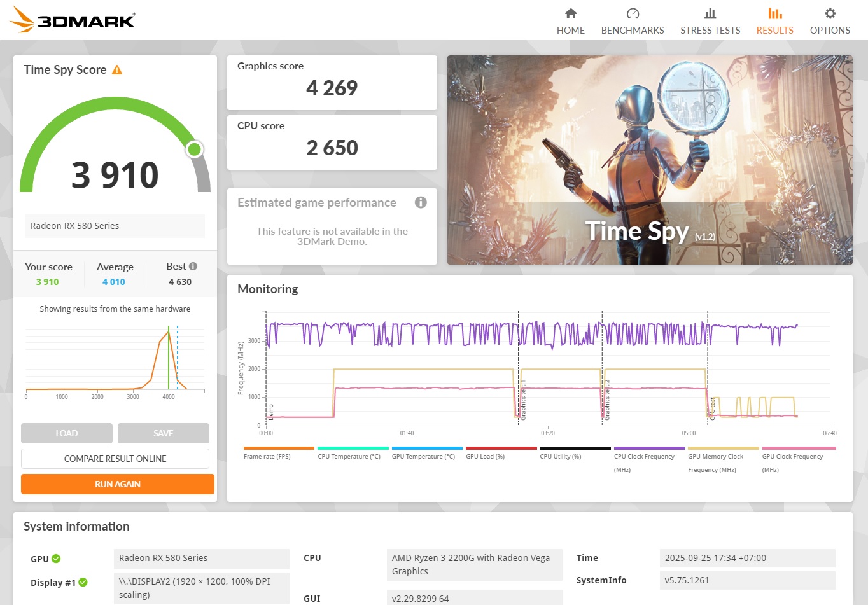This screenshot has width=868, height=605.
Task: Click the info icon for Estimated game performance
Action: click(421, 202)
